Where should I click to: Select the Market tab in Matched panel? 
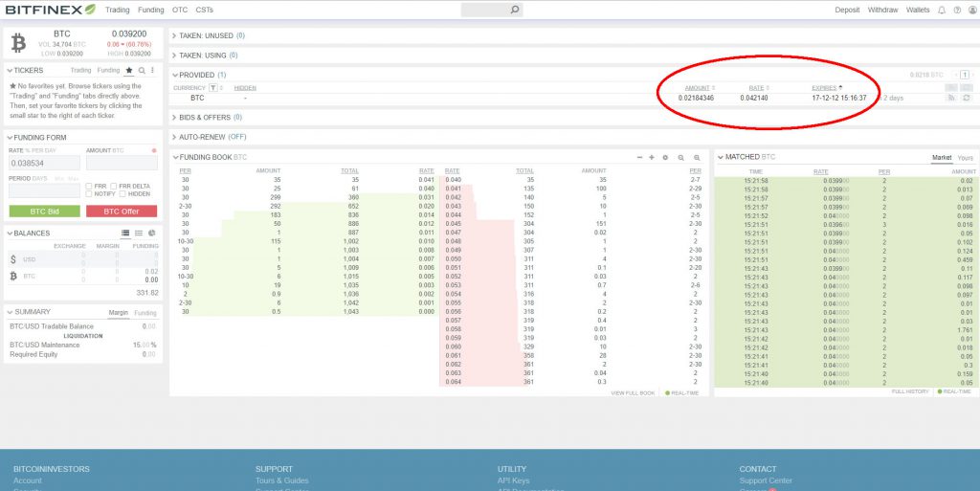942,158
